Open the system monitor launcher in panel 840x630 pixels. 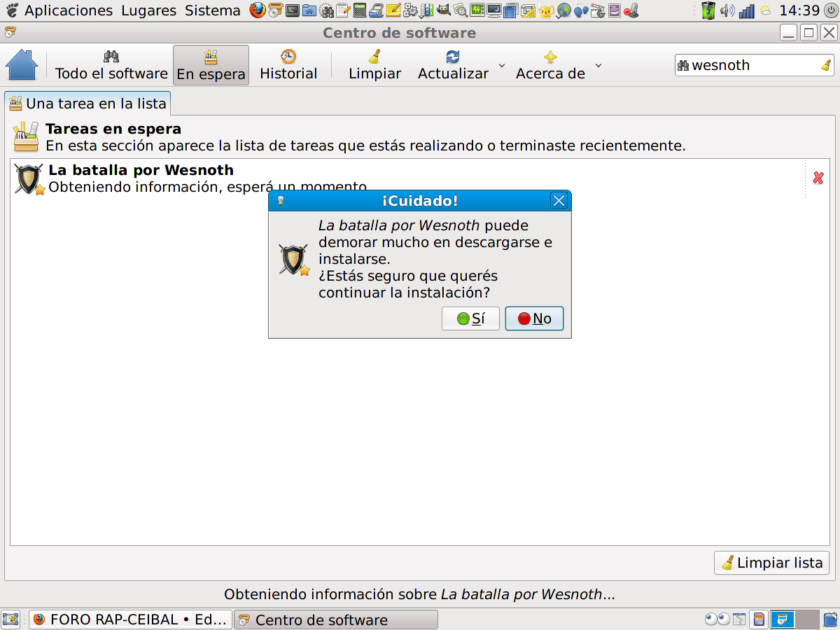tap(477, 10)
